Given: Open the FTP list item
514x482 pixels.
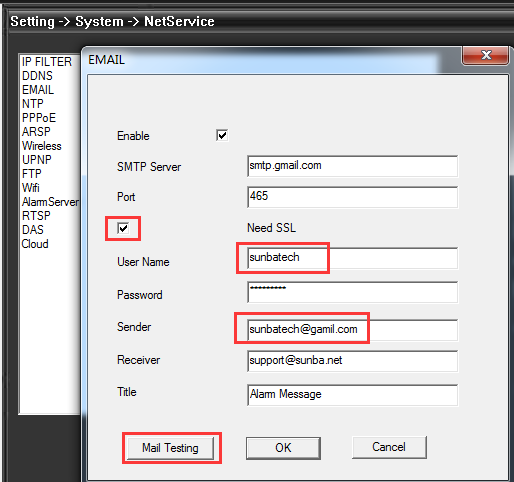Looking at the screenshot, I should coord(32,174).
